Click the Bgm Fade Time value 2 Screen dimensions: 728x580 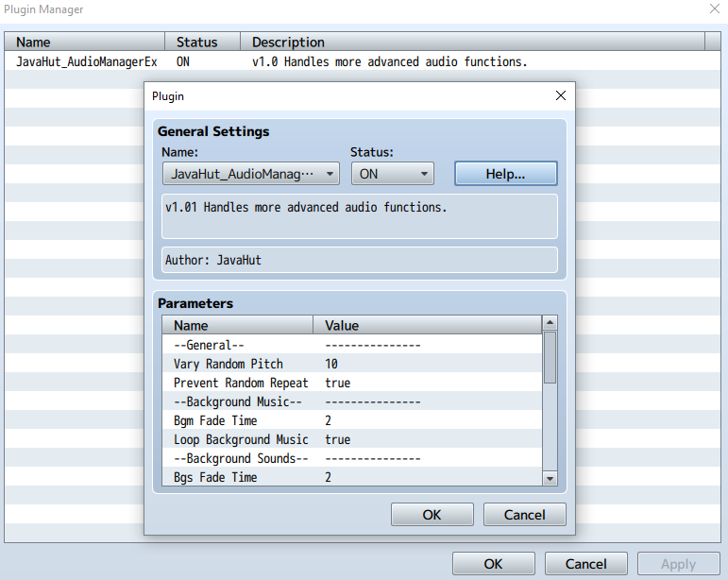click(x=328, y=420)
